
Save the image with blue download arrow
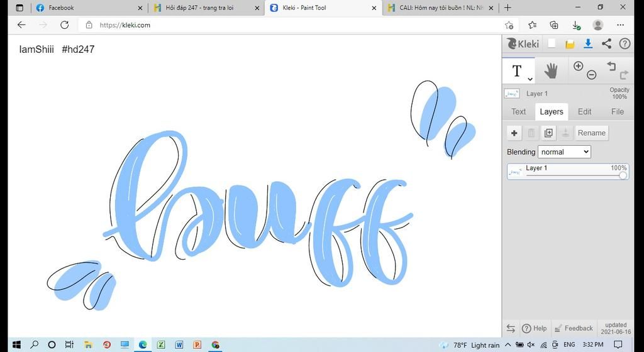[x=588, y=44]
